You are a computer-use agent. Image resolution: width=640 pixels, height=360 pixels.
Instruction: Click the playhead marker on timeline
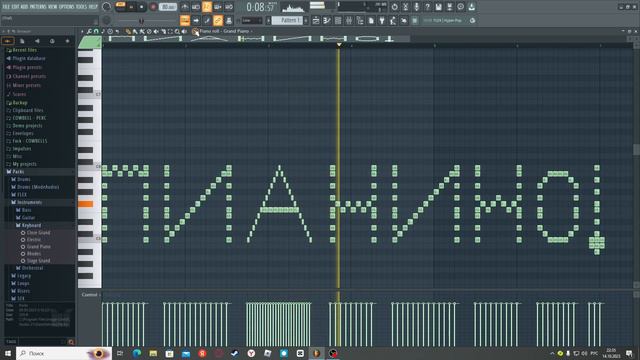pyautogui.click(x=339, y=44)
